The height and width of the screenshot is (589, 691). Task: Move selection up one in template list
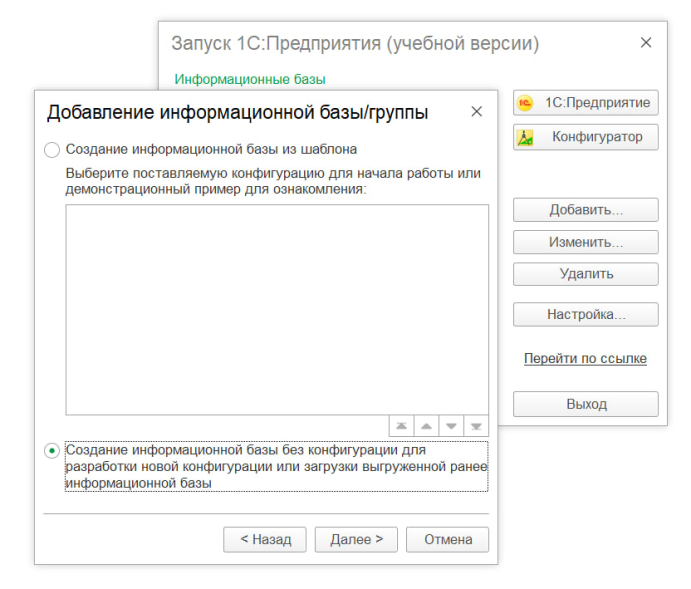pos(426,426)
